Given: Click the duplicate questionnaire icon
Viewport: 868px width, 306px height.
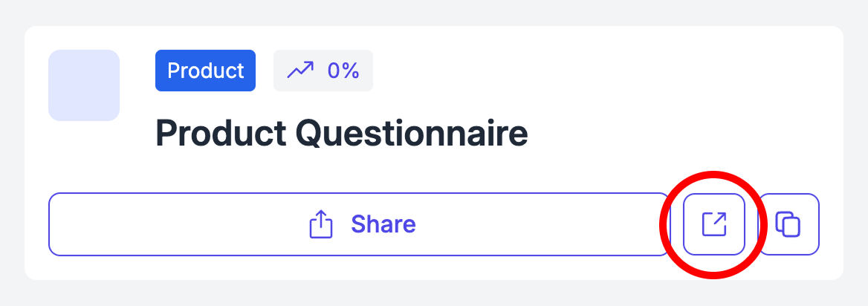Looking at the screenshot, I should pos(788,224).
